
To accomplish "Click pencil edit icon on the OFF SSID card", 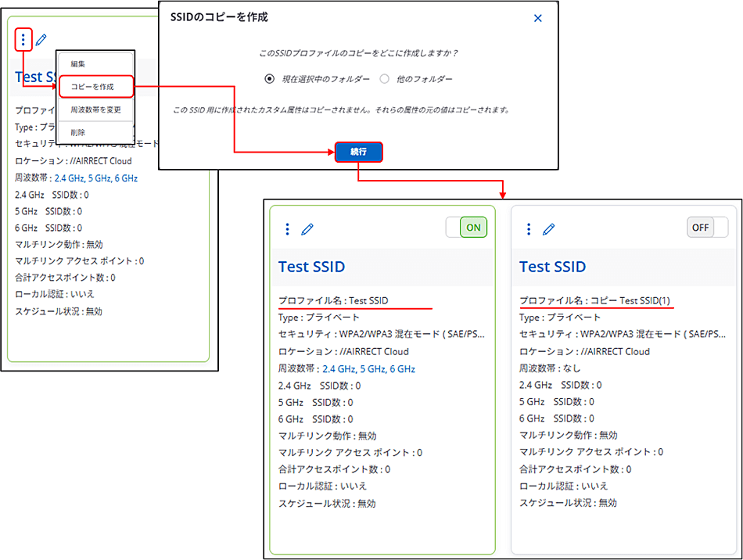I will tap(549, 228).
